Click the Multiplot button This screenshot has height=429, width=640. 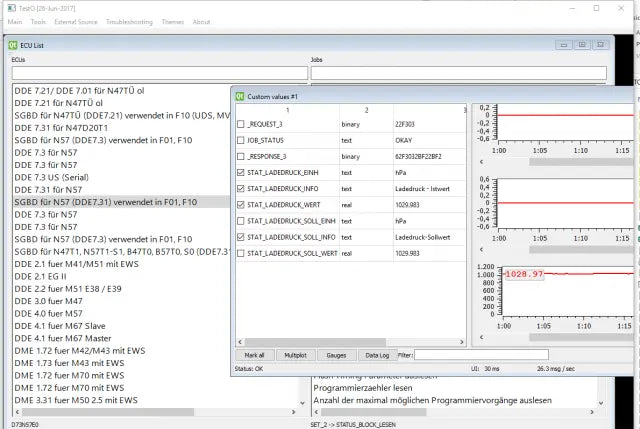pos(295,354)
